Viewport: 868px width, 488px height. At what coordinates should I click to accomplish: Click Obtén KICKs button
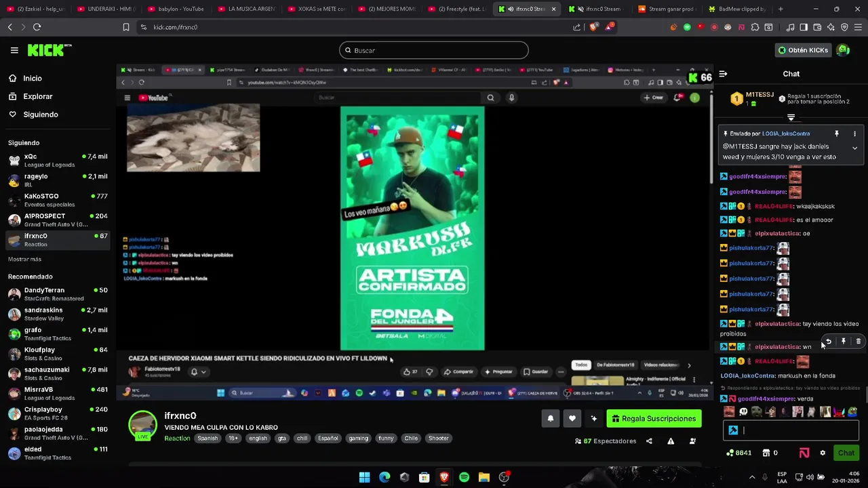click(x=803, y=50)
